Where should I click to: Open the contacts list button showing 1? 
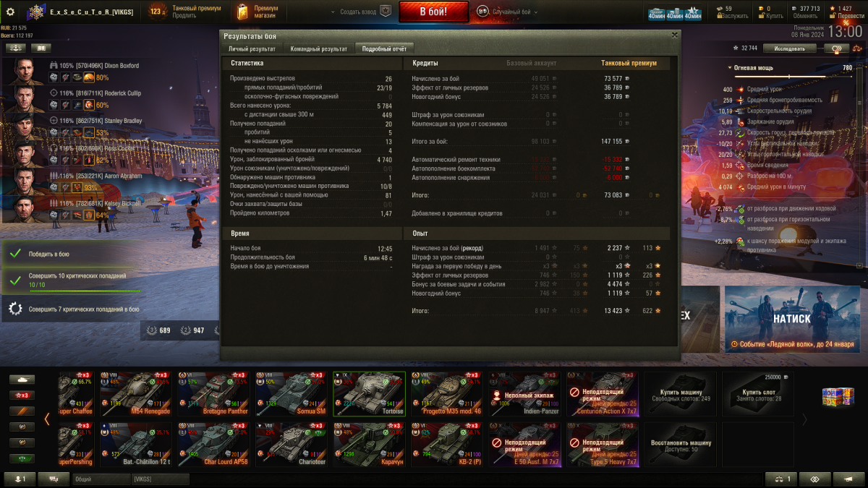click(x=20, y=479)
